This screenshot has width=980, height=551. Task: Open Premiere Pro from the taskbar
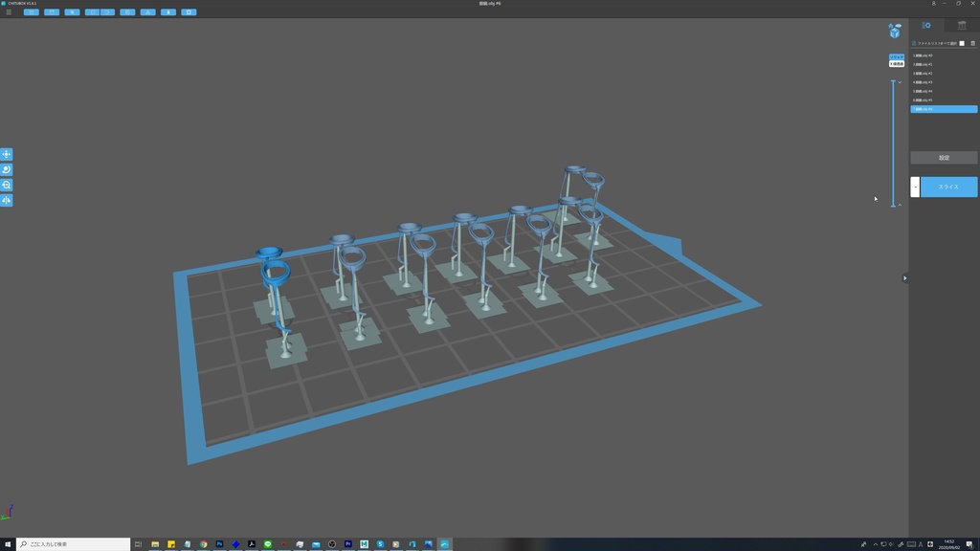point(348,544)
